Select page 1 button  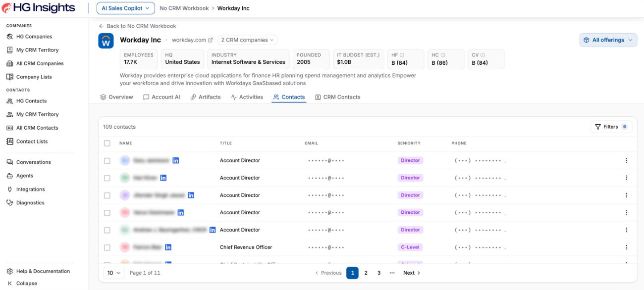pyautogui.click(x=352, y=273)
